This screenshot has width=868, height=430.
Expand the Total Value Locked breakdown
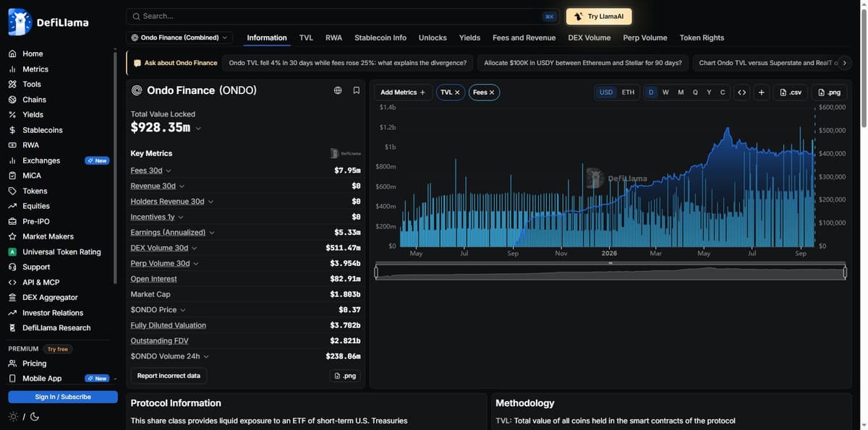(198, 128)
